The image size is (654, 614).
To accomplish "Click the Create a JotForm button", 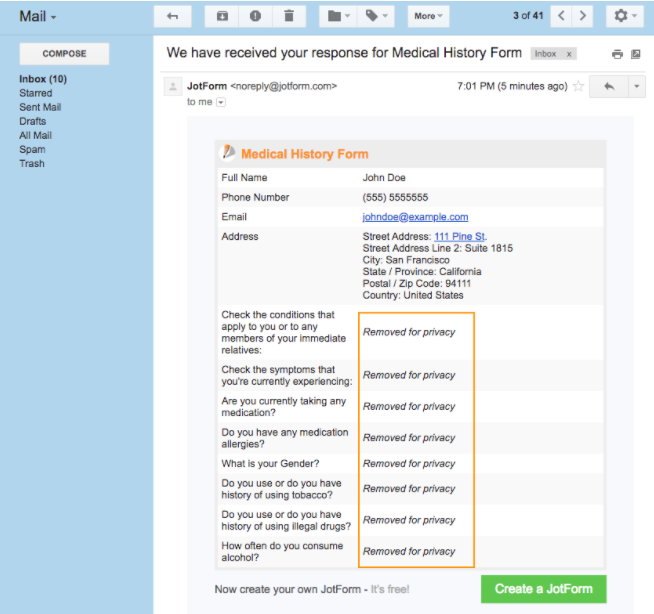I will click(x=543, y=589).
